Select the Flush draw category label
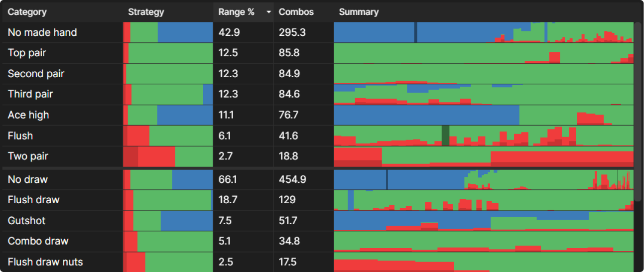The width and height of the screenshot is (644, 272). point(33,200)
